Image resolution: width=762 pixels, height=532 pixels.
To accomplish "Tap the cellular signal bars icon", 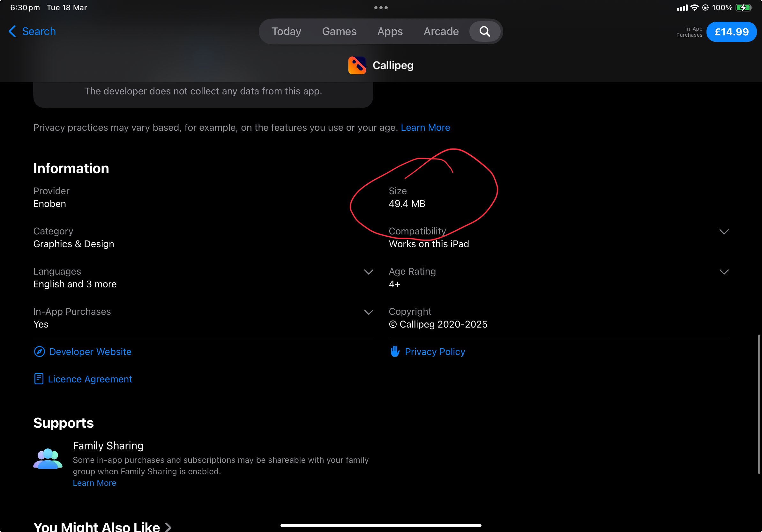I will (682, 8).
